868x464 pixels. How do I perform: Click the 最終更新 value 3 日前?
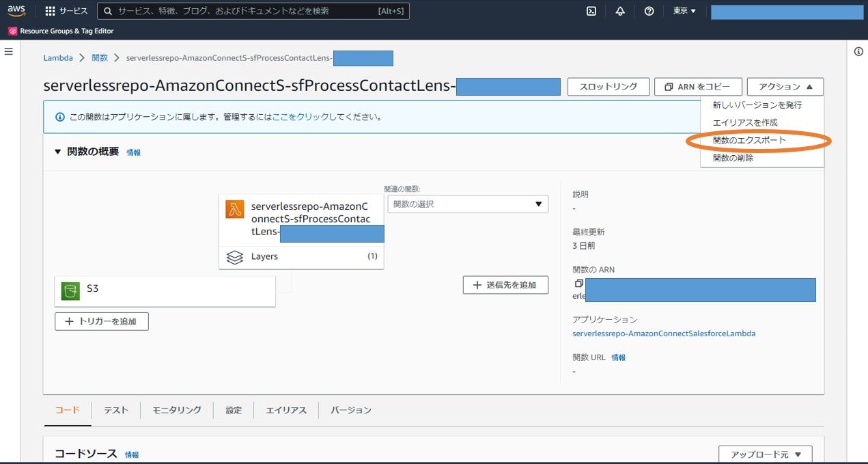click(583, 245)
